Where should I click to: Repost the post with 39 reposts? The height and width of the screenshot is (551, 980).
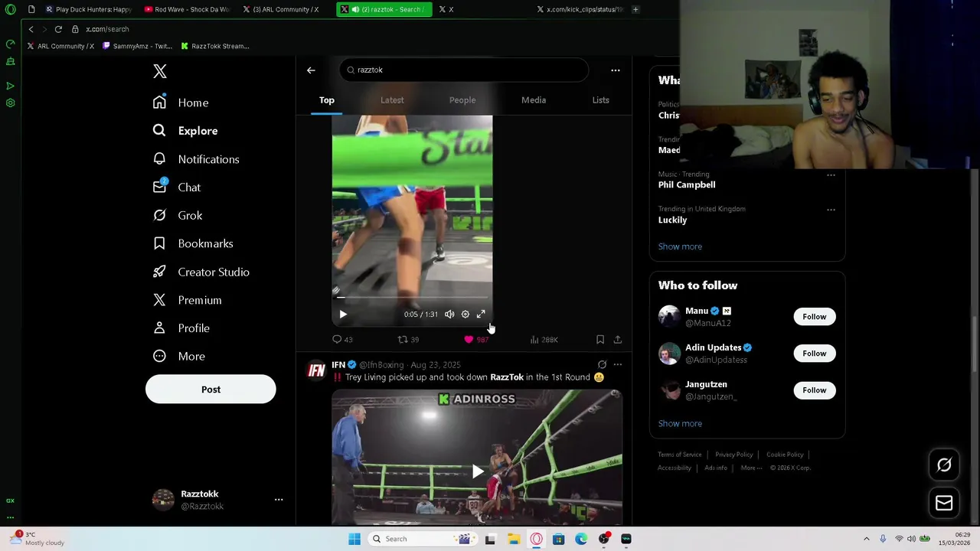coord(408,340)
